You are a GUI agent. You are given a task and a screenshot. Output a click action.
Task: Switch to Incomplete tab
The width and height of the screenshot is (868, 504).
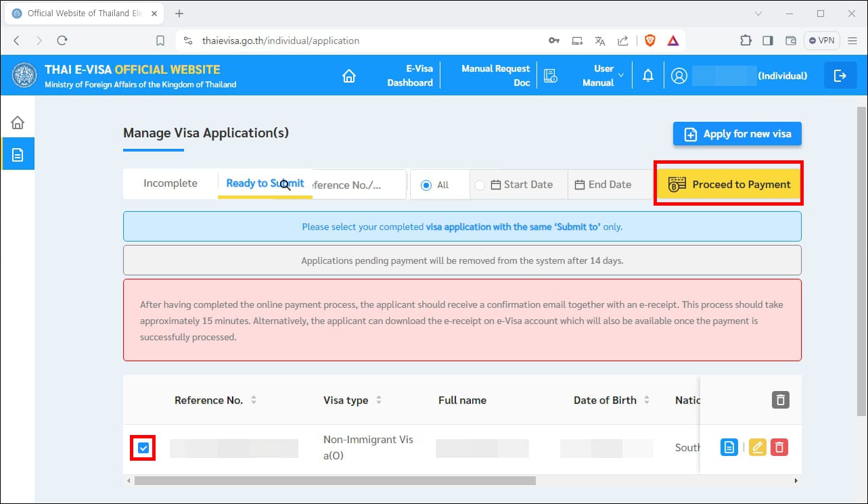point(170,183)
